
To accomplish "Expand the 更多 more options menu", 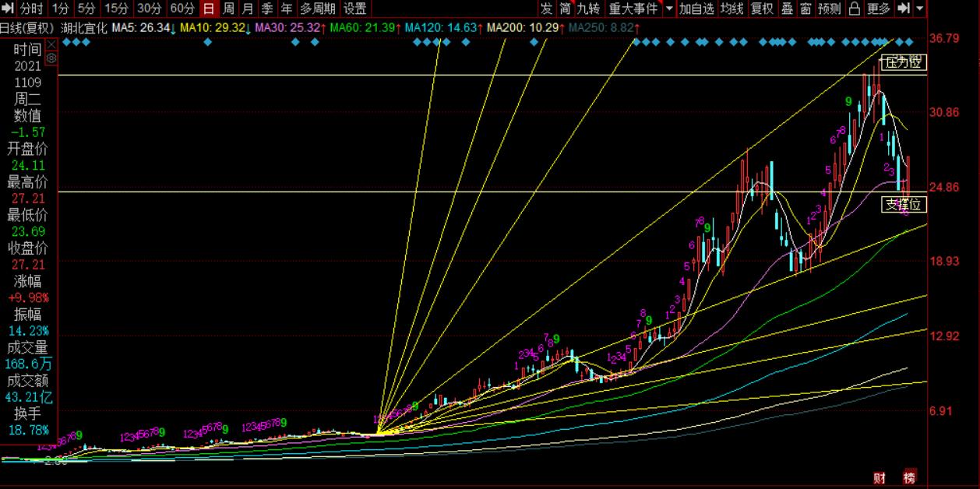I will (878, 9).
